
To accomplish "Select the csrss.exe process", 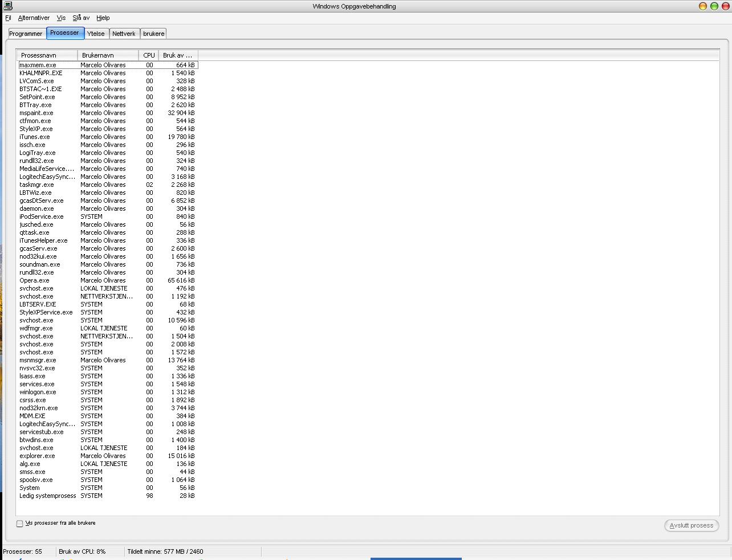I will tap(108, 400).
